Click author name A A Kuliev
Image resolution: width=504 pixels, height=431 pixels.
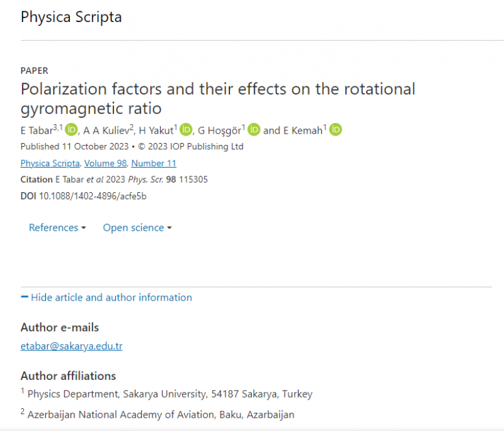click(106, 130)
